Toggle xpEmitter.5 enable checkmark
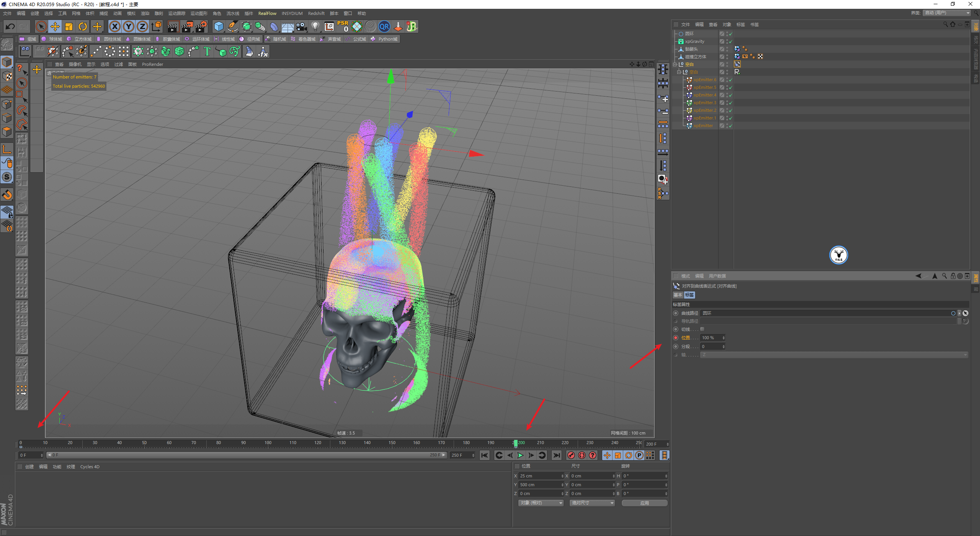Viewport: 980px width, 536px height. pos(730,87)
